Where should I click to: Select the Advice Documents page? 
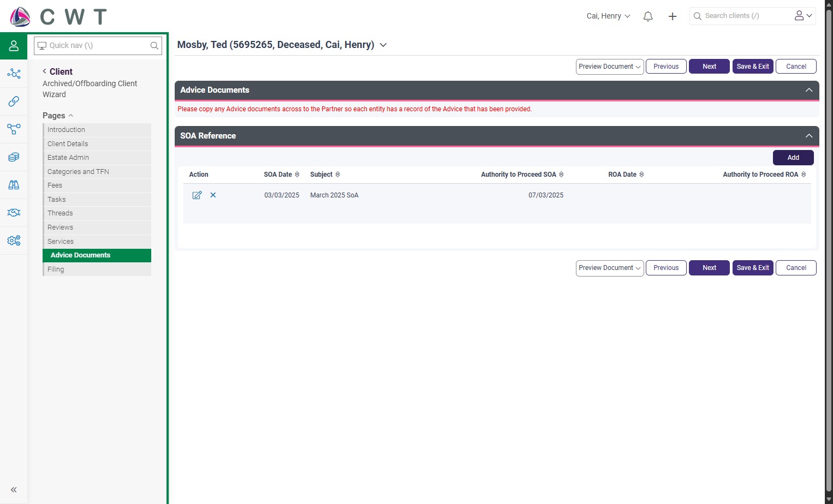tap(97, 255)
